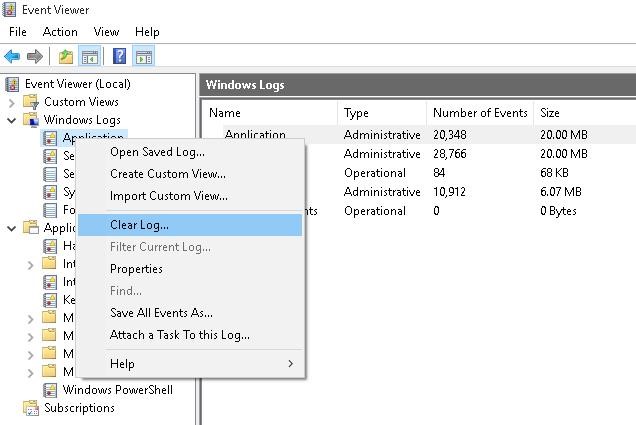This screenshot has height=425, width=636.
Task: Click the Up One Level folder icon
Action: pyautogui.click(x=66, y=56)
